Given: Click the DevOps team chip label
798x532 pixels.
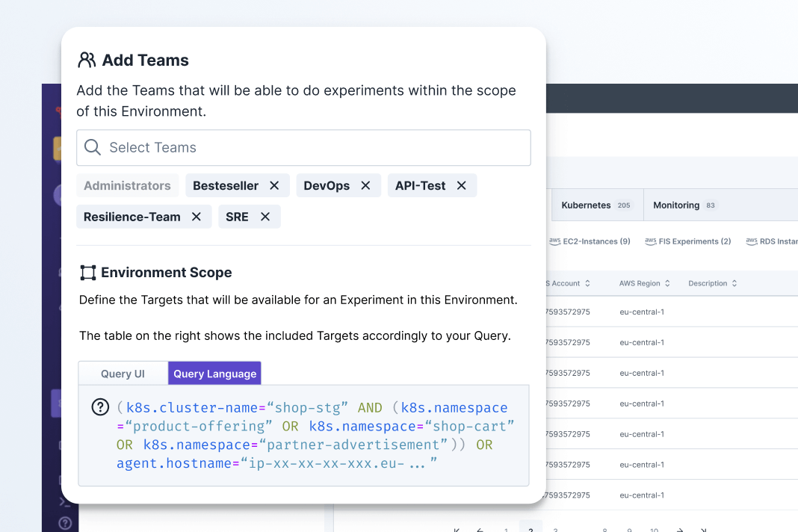Looking at the screenshot, I should point(327,186).
